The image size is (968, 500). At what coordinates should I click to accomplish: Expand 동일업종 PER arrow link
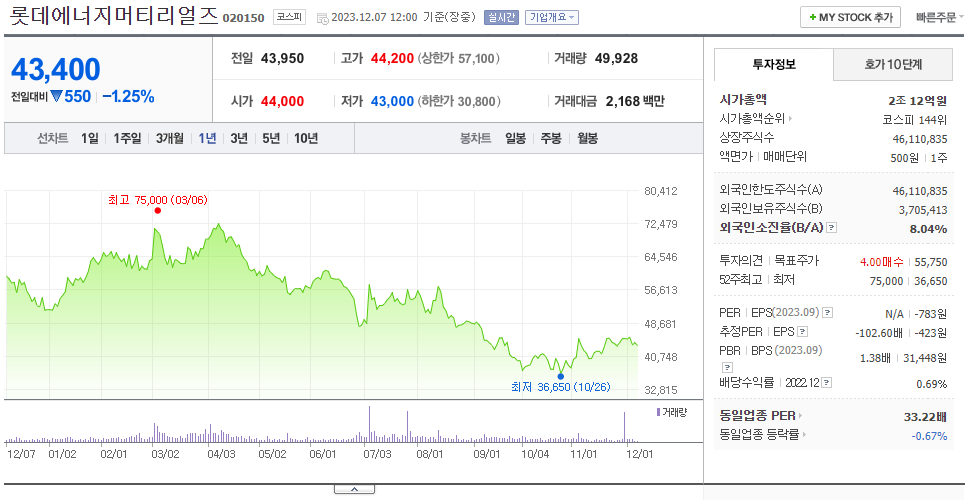pyautogui.click(x=801, y=415)
